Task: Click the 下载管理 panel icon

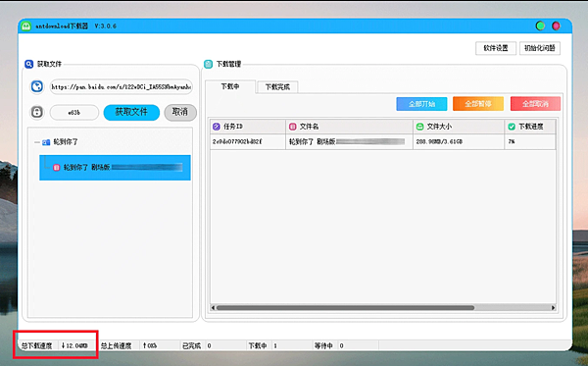Action: [208, 64]
